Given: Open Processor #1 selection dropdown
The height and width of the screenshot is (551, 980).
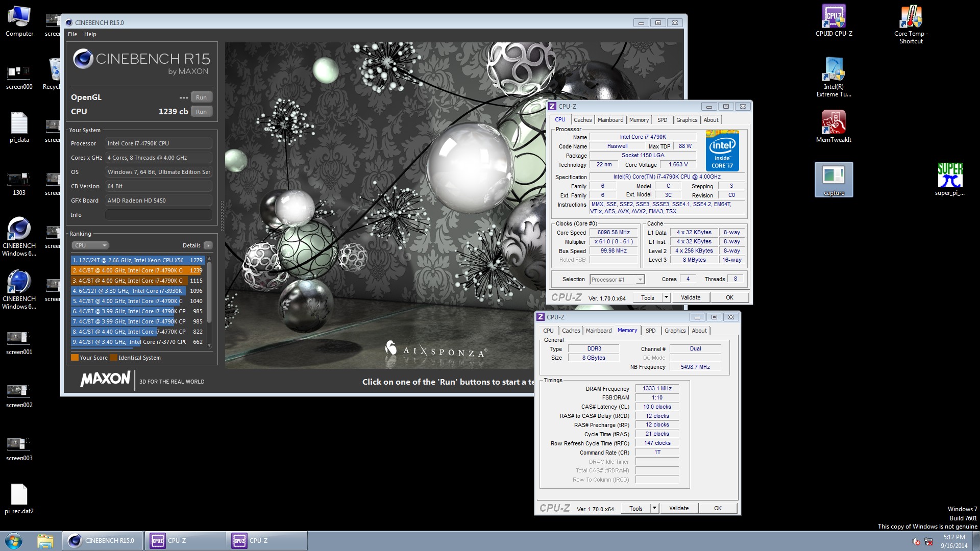Looking at the screenshot, I should tap(617, 280).
